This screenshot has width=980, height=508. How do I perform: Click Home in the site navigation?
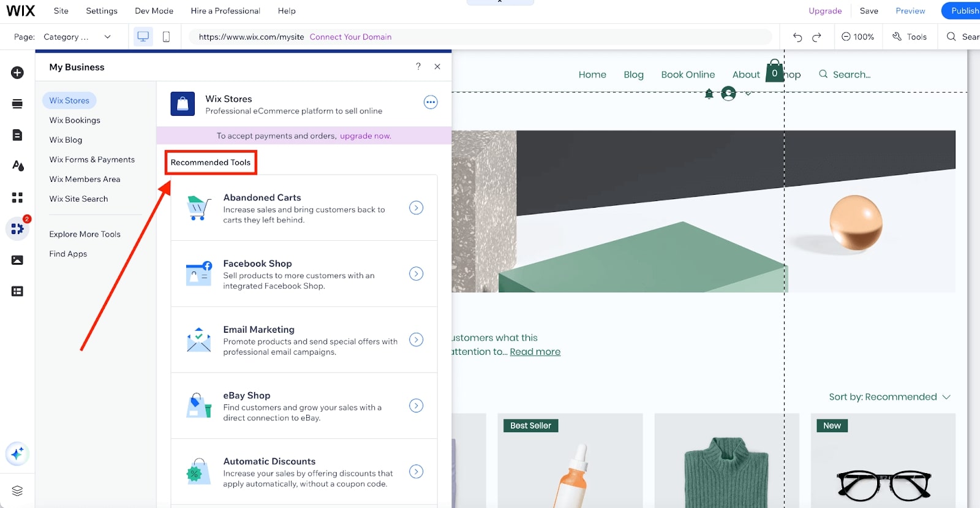pyautogui.click(x=592, y=75)
